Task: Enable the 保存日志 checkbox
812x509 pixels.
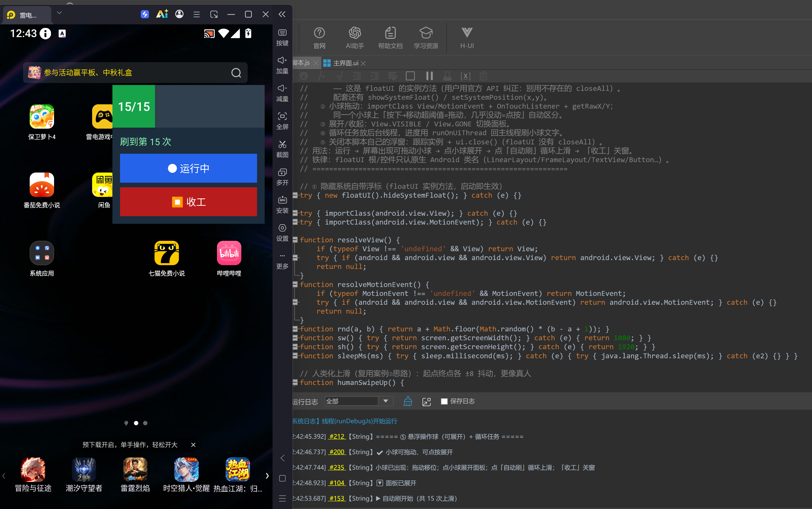Action: tap(444, 401)
